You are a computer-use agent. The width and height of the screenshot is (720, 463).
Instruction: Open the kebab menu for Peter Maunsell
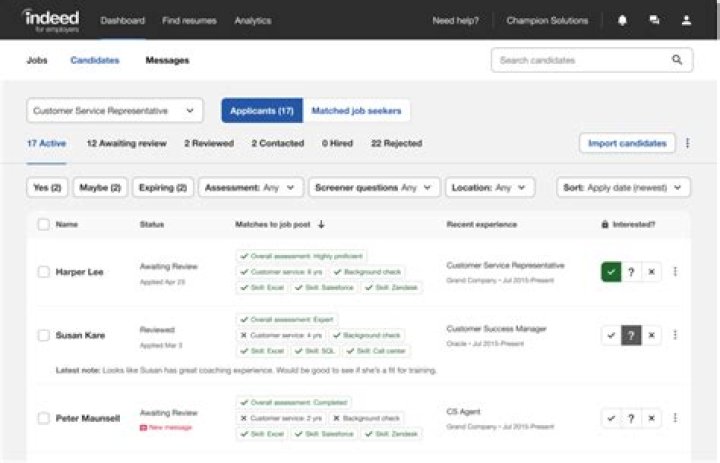pyautogui.click(x=675, y=418)
